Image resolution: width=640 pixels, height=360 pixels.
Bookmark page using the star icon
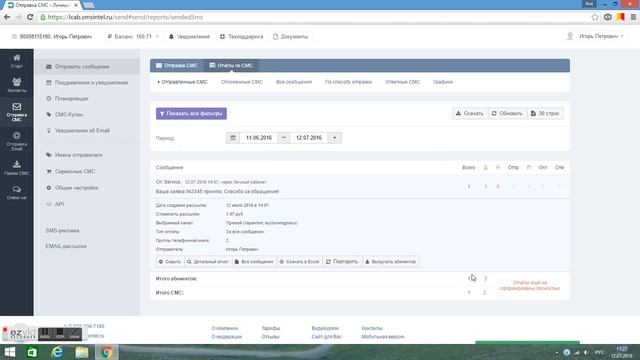pos(595,17)
